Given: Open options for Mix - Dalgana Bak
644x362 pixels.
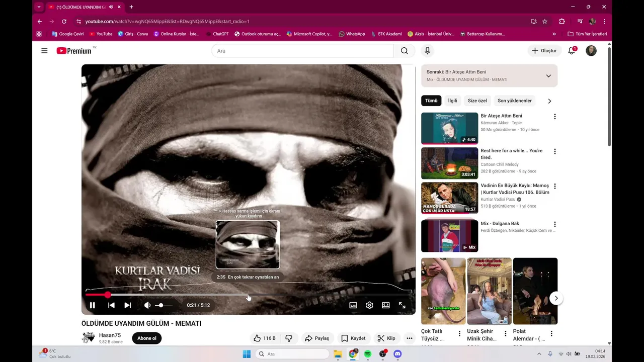Looking at the screenshot, I should 555,224.
